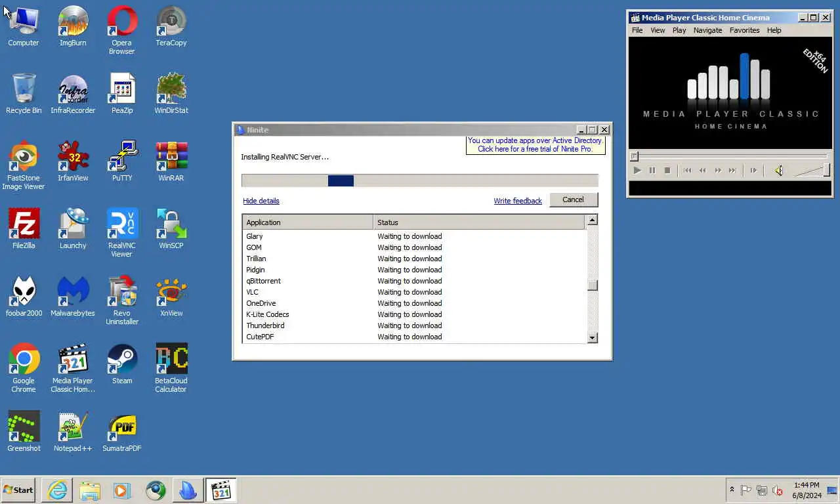Viewport: 840px width, 504px height.
Task: Click Play button in Media Player Classic
Action: coord(637,171)
